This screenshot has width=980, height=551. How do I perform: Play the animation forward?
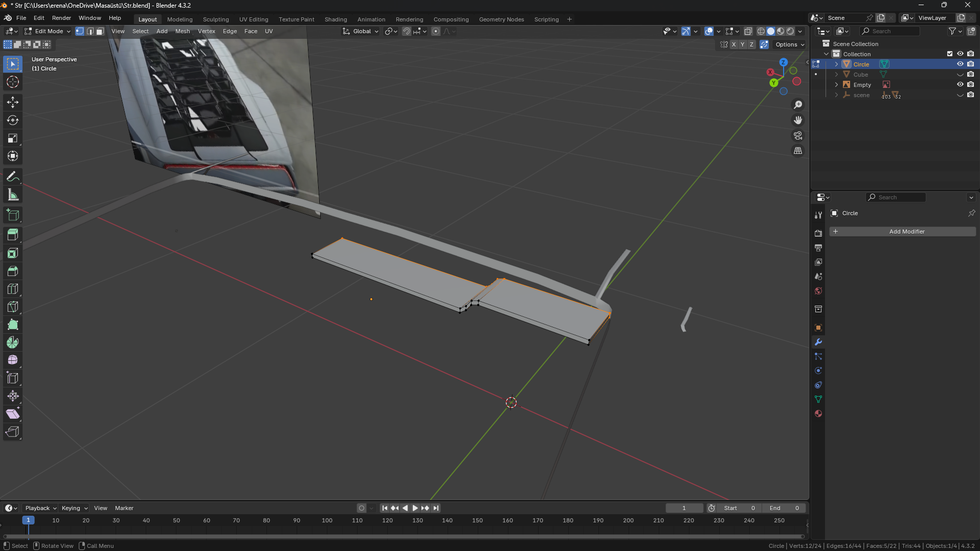pos(415,508)
